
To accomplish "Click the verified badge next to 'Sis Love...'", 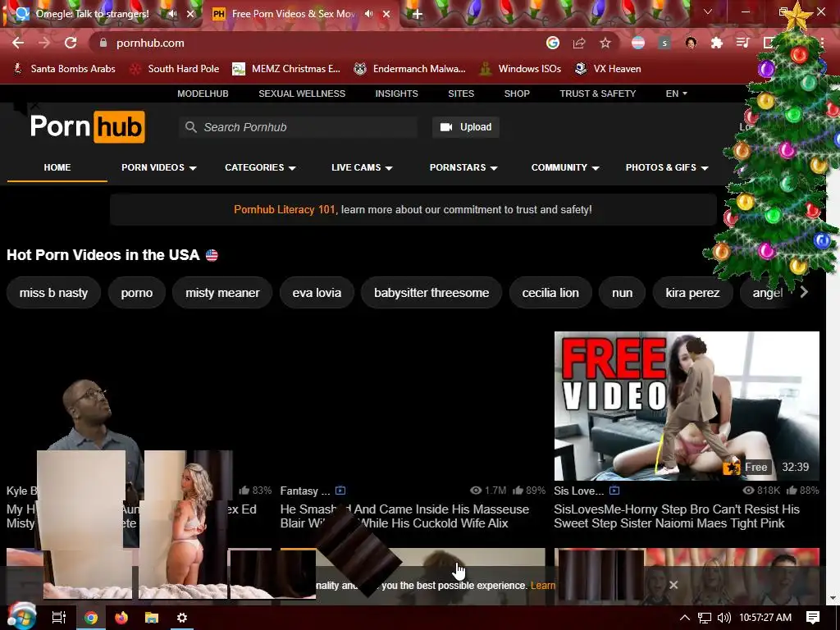I will pos(614,491).
